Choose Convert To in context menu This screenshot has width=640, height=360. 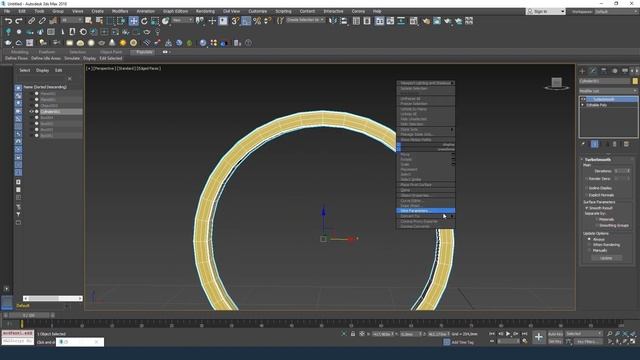coord(426,216)
